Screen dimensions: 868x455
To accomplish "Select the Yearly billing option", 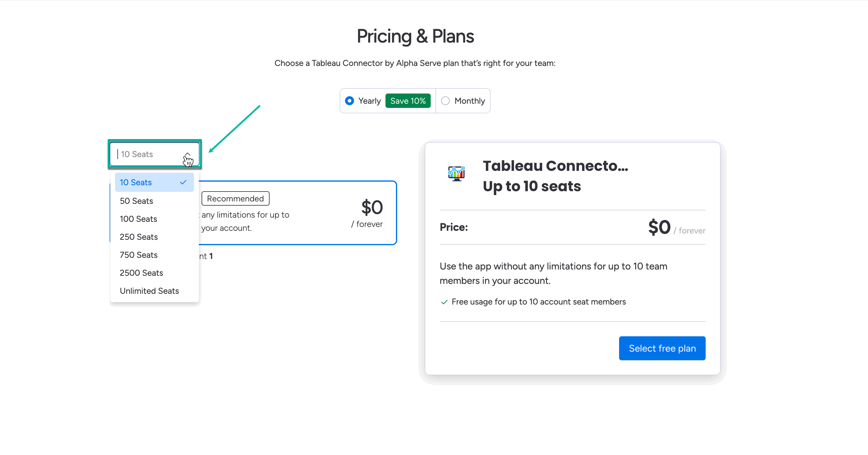I will tap(350, 100).
